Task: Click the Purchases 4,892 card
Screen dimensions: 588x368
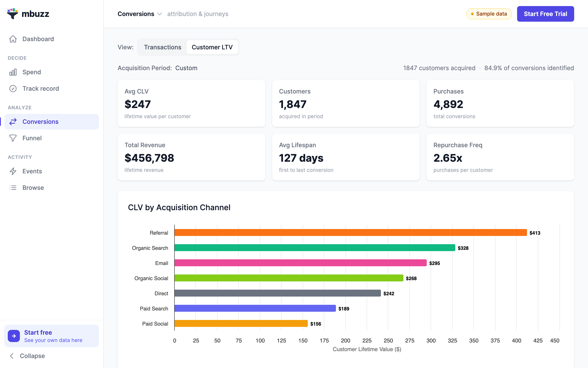Action: pos(500,103)
